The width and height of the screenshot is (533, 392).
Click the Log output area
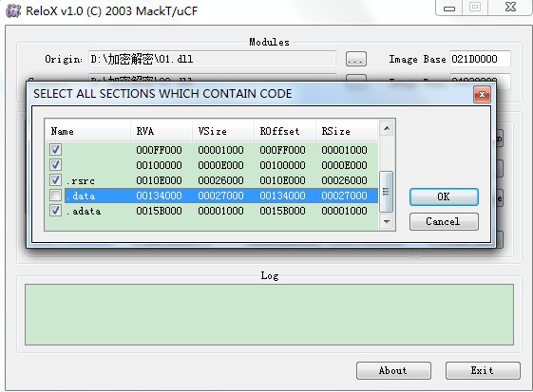point(269,314)
